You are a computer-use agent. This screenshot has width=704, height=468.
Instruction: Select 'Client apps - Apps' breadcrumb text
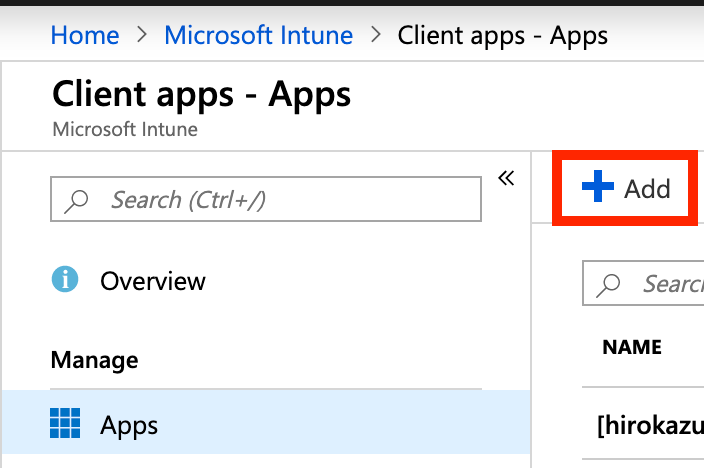coord(502,36)
